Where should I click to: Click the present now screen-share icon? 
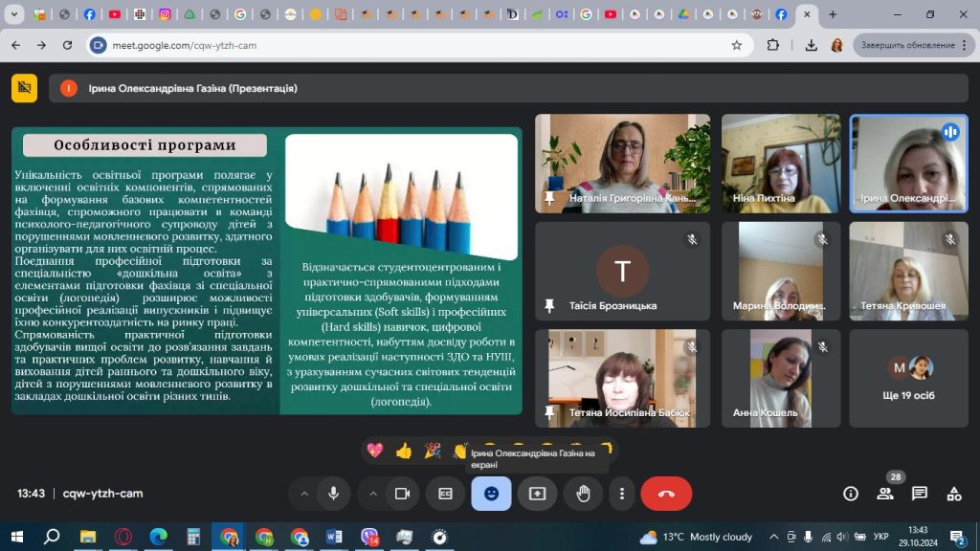pyautogui.click(x=537, y=494)
